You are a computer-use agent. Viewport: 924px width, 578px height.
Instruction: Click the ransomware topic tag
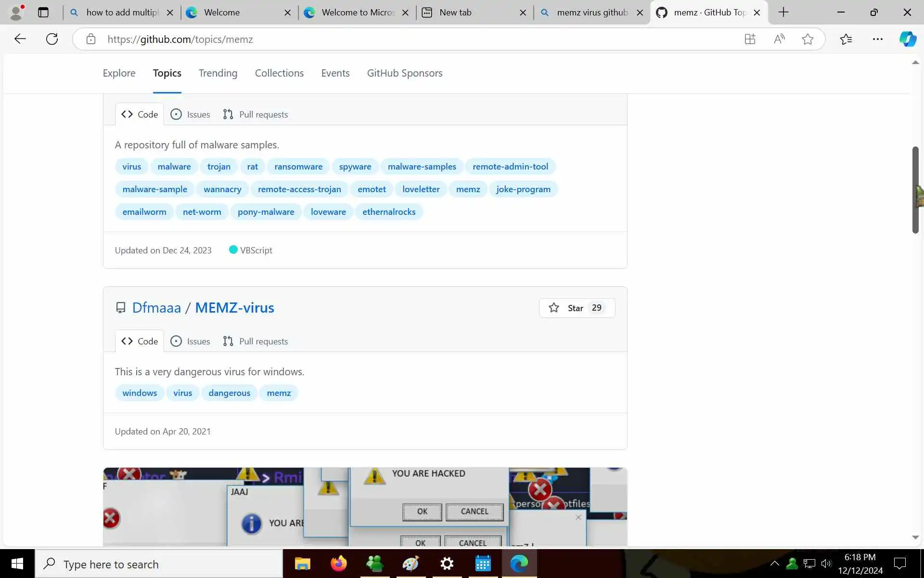point(298,167)
